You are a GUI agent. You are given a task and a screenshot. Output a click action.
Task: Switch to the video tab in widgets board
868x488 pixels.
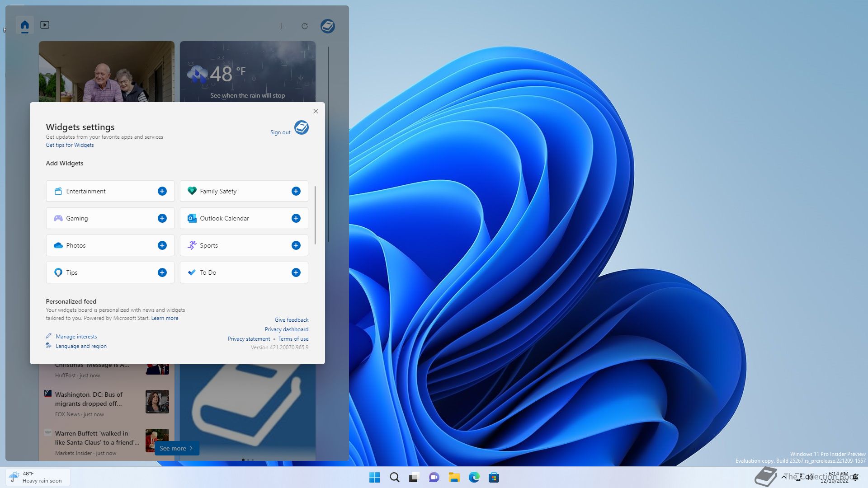pyautogui.click(x=44, y=25)
